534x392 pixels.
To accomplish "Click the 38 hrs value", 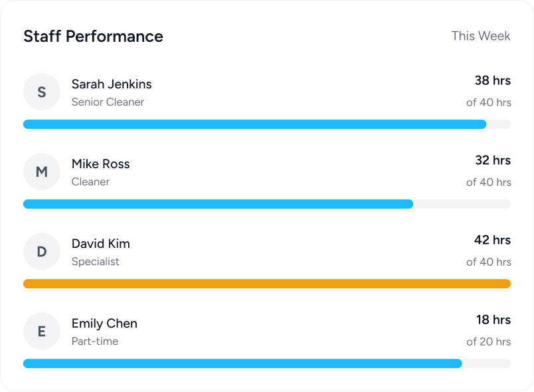I will click(492, 80).
